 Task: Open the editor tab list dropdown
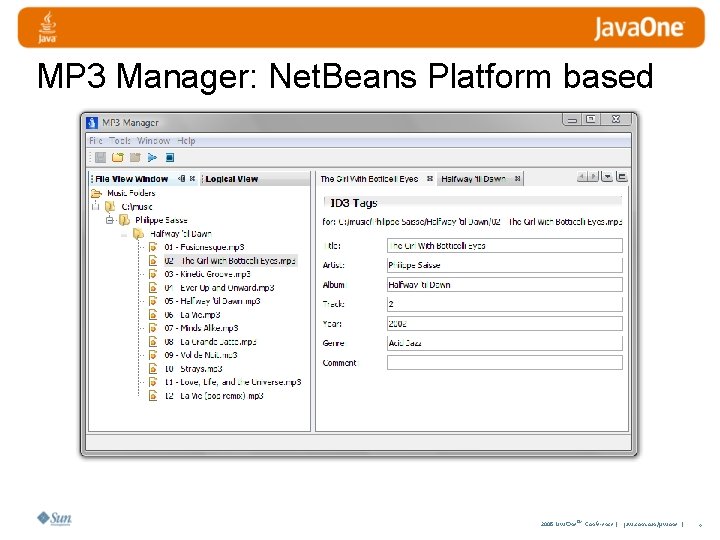click(608, 177)
